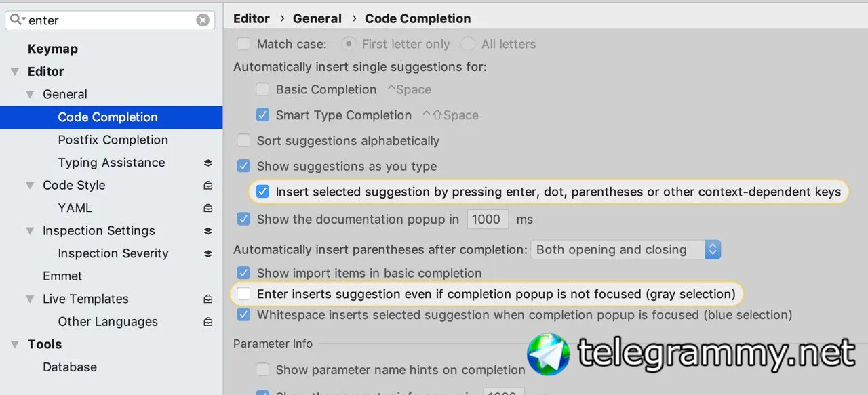This screenshot has width=868, height=395.
Task: Open Postfix Completion settings page
Action: (x=113, y=140)
